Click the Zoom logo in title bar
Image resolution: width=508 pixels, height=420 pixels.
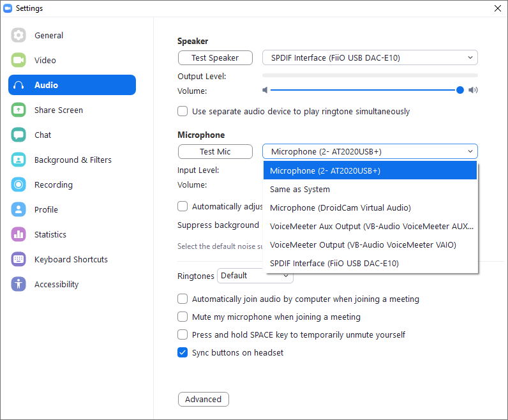coord(8,8)
